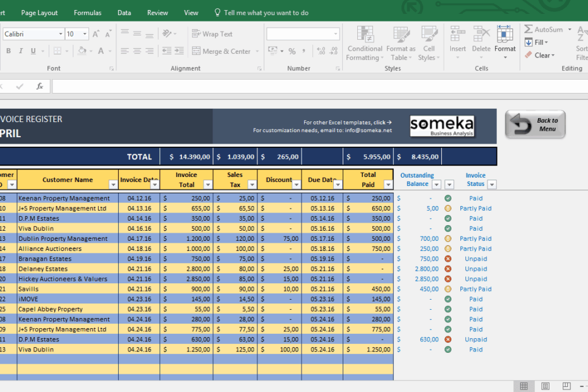The image size is (588, 392).
Task: Click the Someka Business Analysis logo
Action: pos(443,126)
